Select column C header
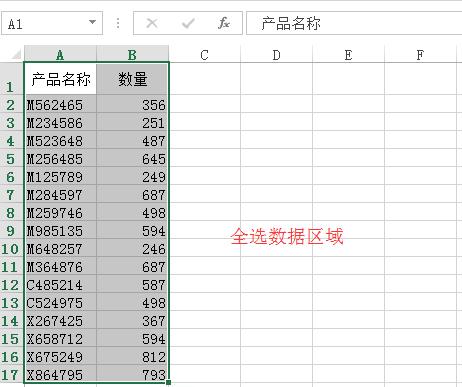The image size is (462, 387). point(205,54)
